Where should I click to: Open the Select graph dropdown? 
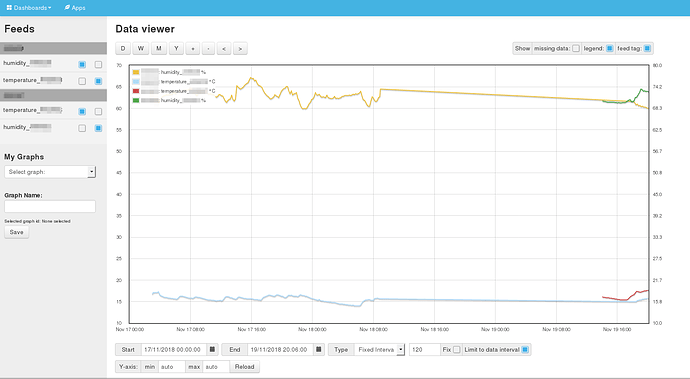(x=50, y=172)
